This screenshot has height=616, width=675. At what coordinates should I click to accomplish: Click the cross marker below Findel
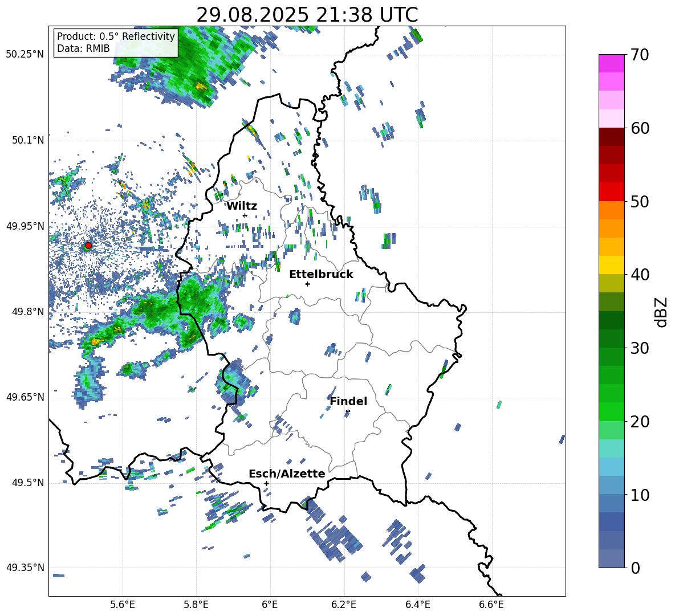click(x=348, y=411)
